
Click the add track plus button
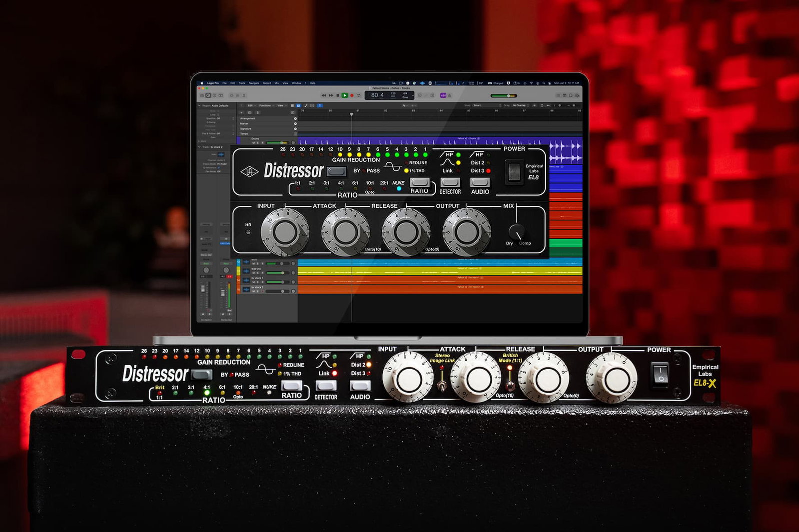click(241, 112)
